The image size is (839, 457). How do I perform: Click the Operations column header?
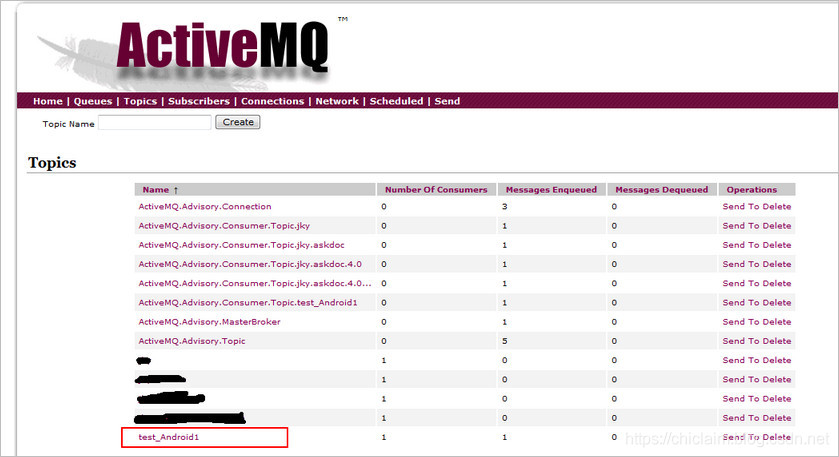pos(751,189)
